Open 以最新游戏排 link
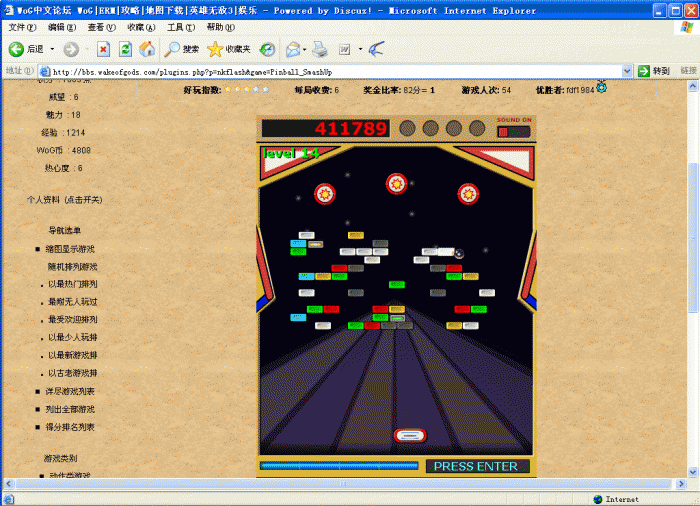700x506 pixels. pyautogui.click(x=73, y=355)
